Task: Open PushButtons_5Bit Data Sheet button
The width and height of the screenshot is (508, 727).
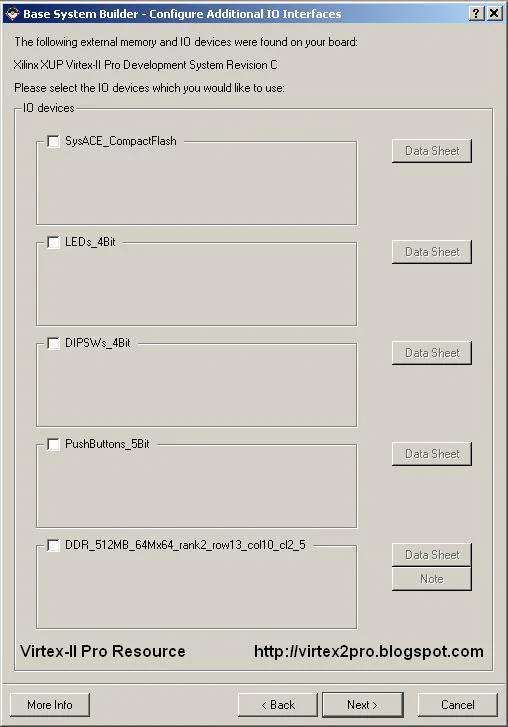Action: tap(432, 454)
